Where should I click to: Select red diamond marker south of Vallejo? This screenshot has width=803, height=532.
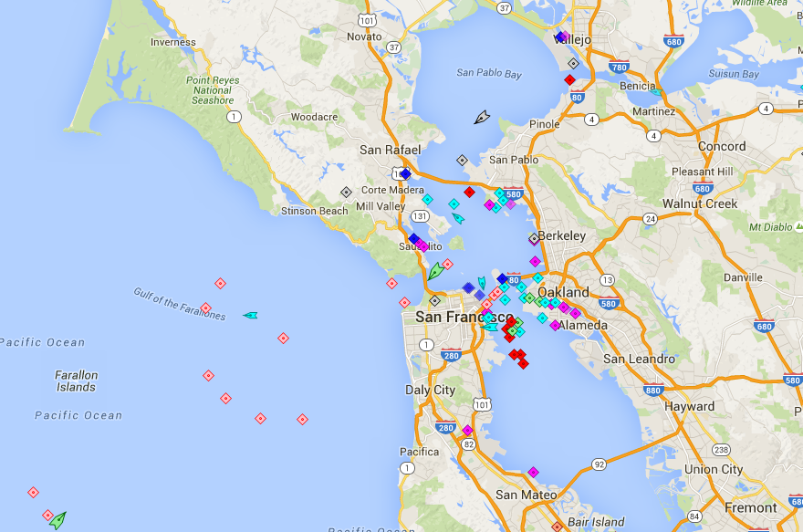click(570, 80)
